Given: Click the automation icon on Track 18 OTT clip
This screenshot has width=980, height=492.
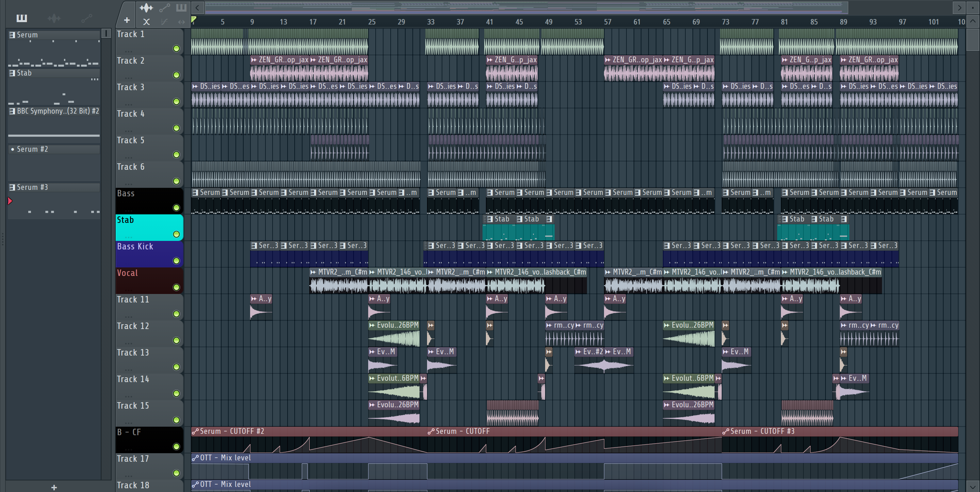Looking at the screenshot, I should coord(195,485).
